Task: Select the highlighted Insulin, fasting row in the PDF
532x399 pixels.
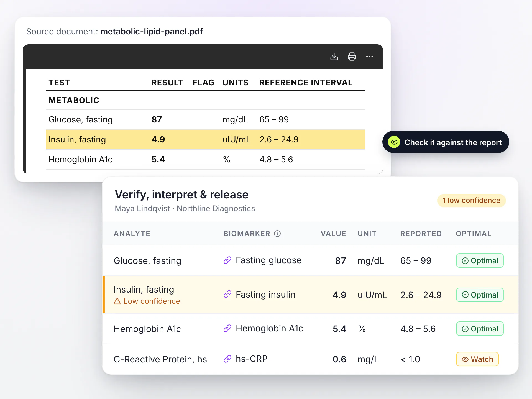Action: coord(205,139)
